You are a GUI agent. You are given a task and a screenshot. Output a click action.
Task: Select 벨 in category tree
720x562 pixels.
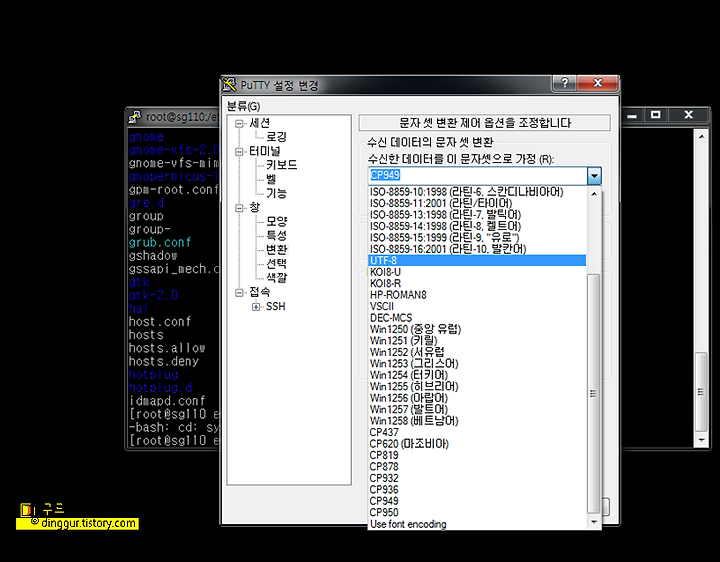[271, 179]
